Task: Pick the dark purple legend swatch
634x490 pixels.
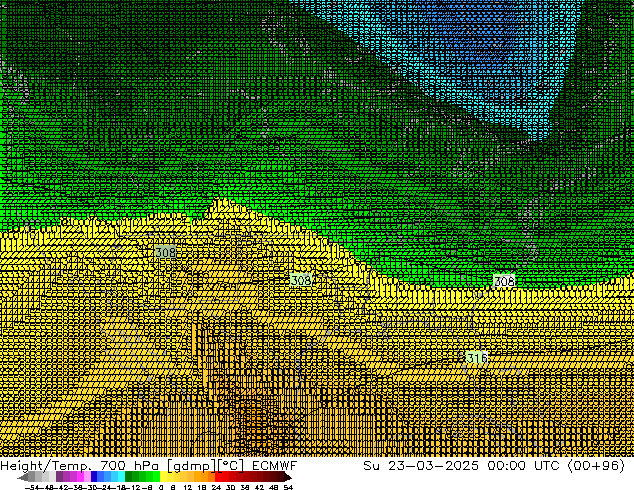Action: coord(59,477)
